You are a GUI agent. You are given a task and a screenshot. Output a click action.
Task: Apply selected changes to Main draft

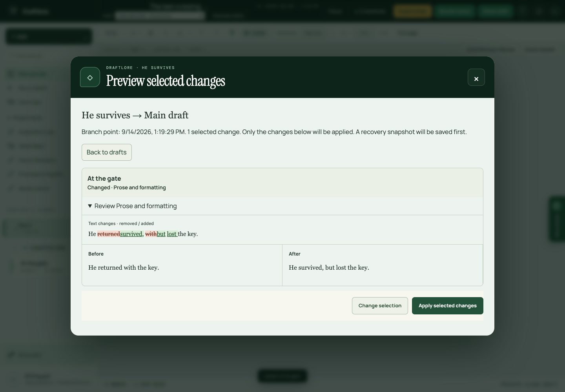448,306
